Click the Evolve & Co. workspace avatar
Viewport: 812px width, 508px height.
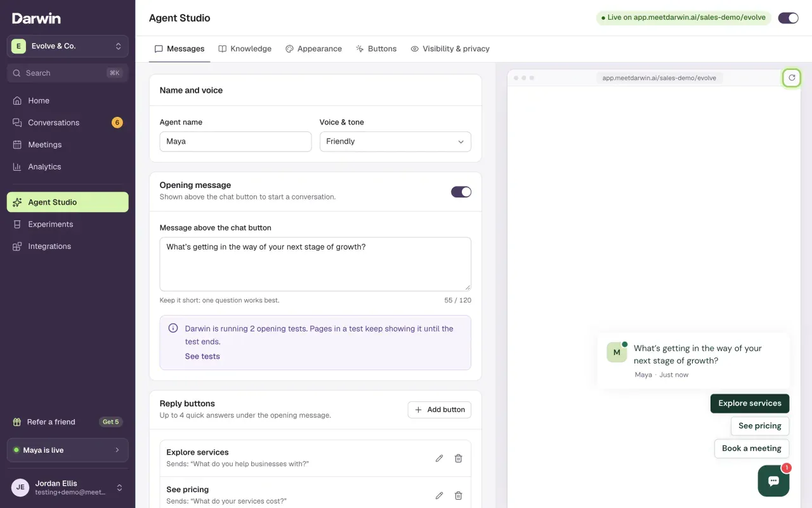(x=19, y=46)
